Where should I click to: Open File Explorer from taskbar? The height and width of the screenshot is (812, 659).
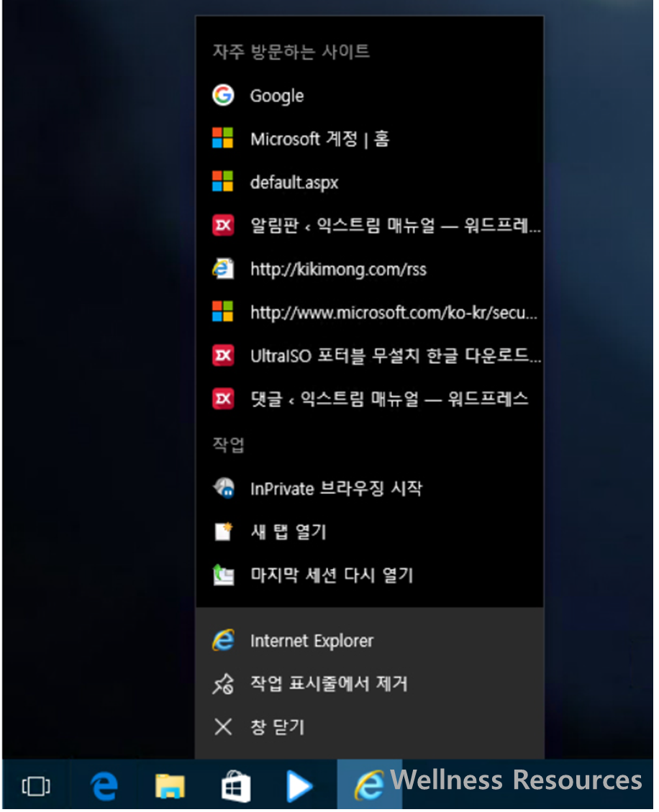pos(170,786)
